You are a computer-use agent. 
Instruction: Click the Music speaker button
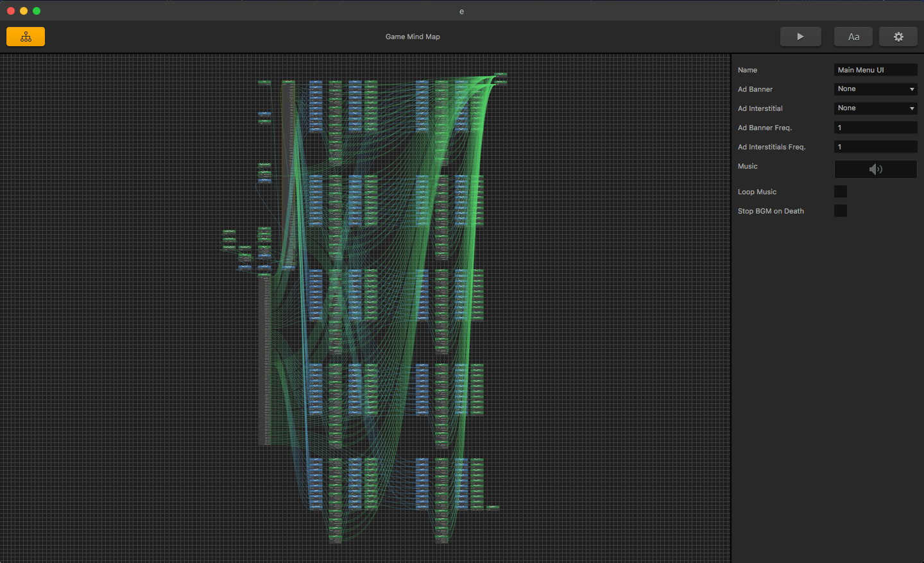875,169
